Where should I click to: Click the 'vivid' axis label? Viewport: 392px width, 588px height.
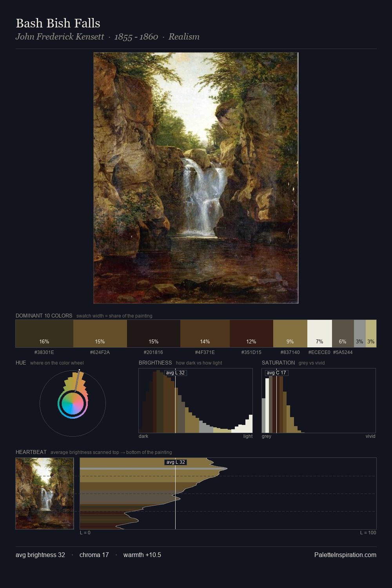point(370,436)
